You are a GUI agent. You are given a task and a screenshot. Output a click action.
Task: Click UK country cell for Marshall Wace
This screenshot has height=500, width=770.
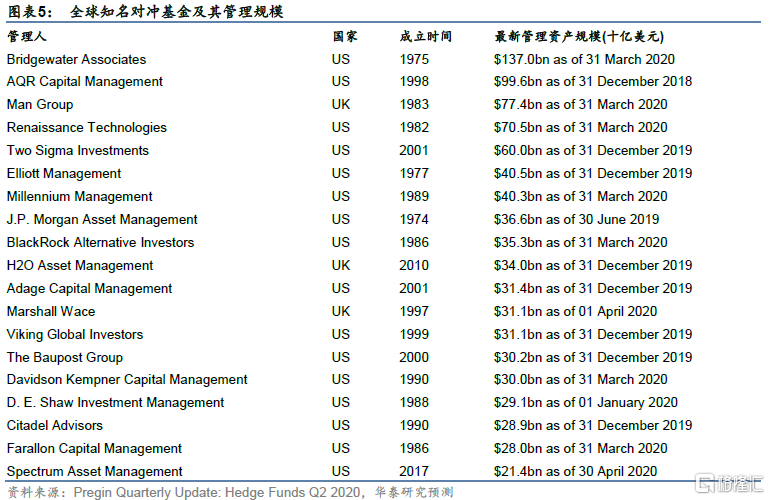[x=341, y=311]
